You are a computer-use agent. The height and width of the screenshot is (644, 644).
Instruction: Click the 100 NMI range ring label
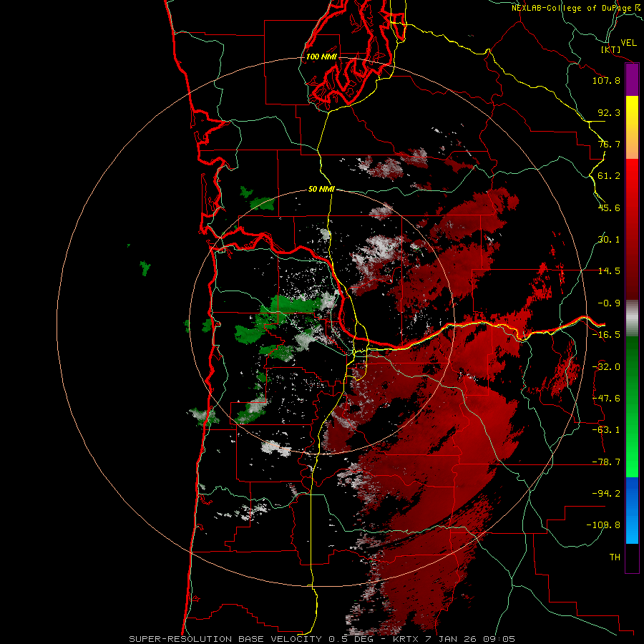pyautogui.click(x=321, y=57)
